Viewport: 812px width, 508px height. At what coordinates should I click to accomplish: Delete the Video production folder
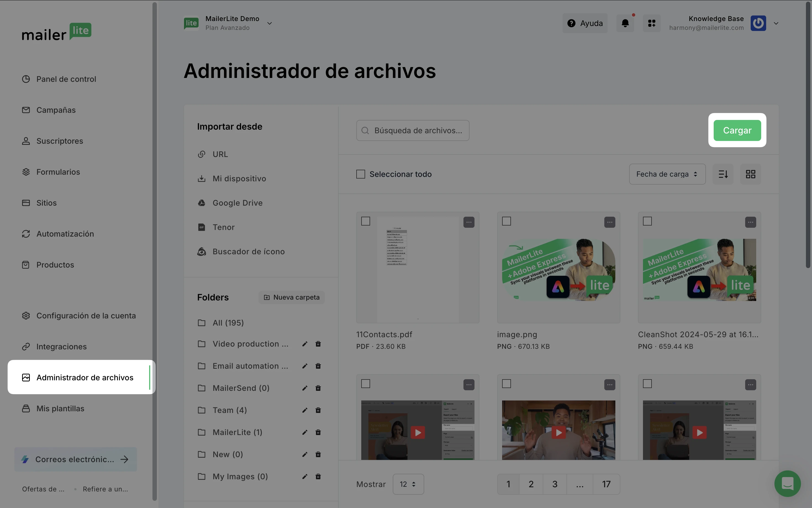pos(318,344)
